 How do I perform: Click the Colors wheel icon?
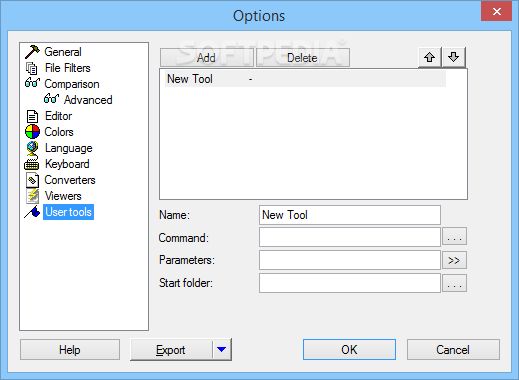coord(32,132)
